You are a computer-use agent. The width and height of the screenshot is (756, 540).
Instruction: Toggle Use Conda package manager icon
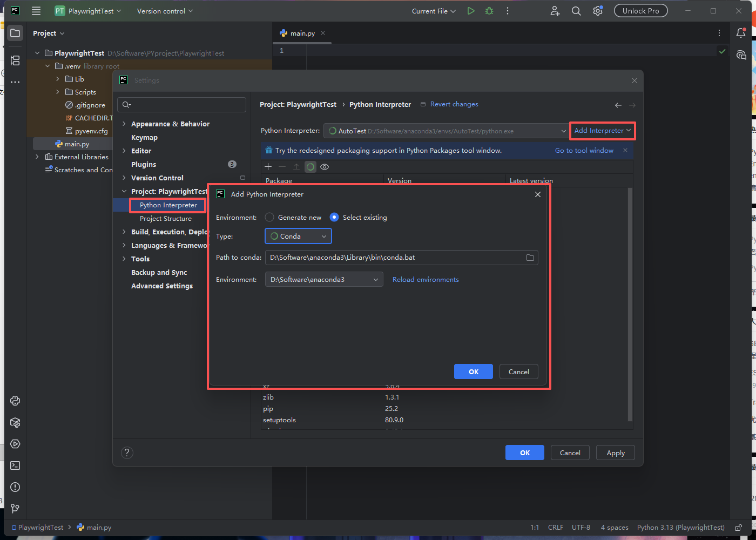(310, 167)
